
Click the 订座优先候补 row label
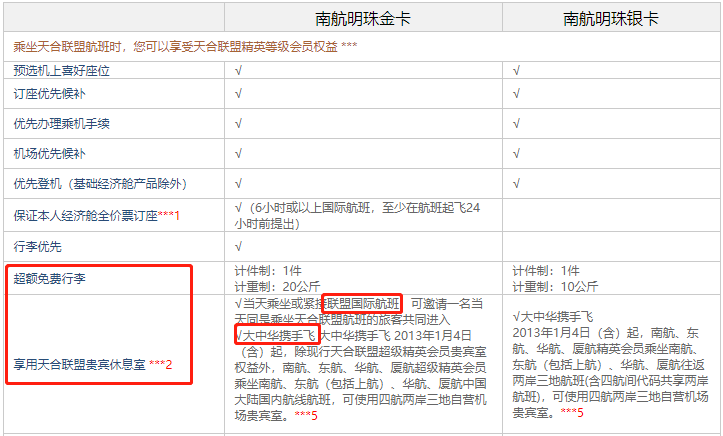(49, 94)
